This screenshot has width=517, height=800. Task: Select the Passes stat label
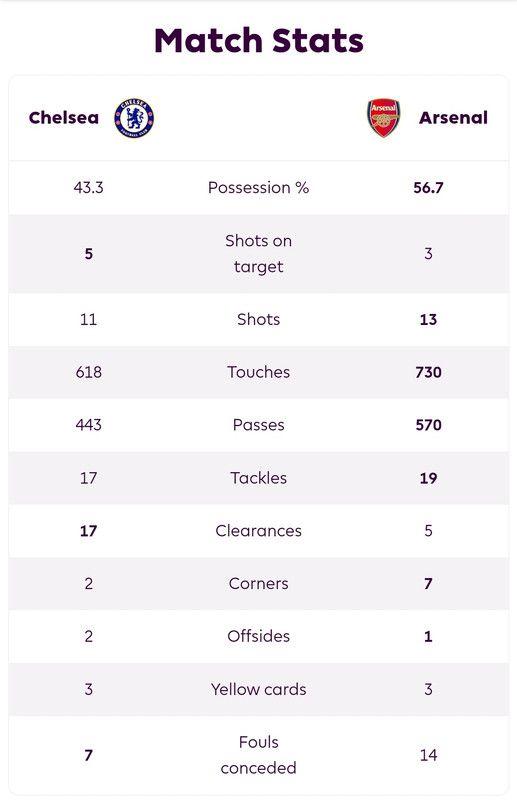pyautogui.click(x=258, y=425)
